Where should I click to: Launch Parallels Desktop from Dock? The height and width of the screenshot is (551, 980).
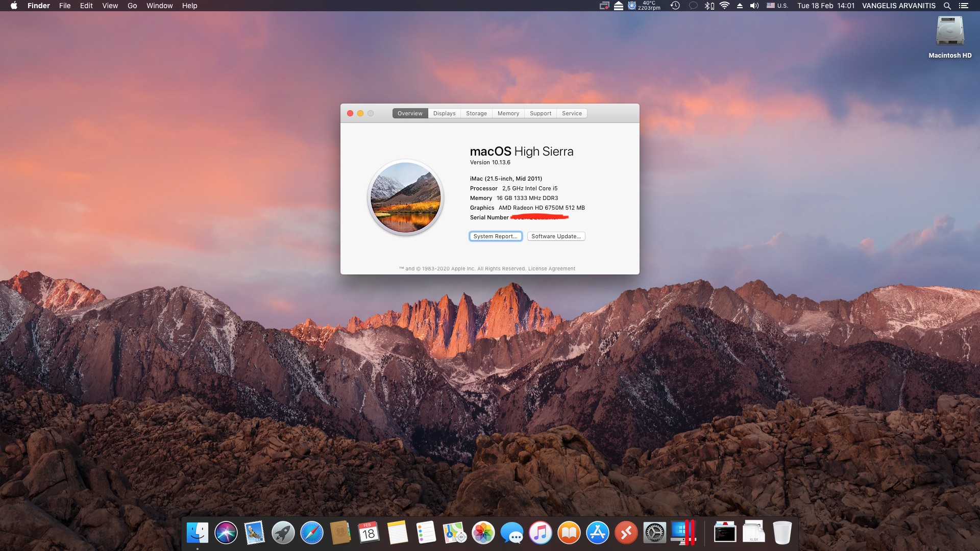coord(683,533)
